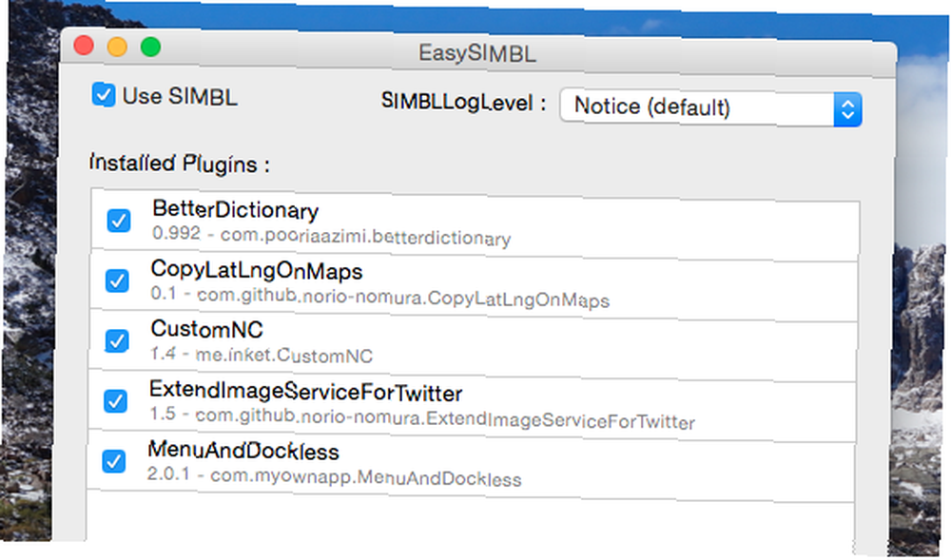Viewport: 951px width, 560px height.
Task: Toggle the CopyLatLngOnMaps plugin checkbox
Action: click(x=117, y=280)
